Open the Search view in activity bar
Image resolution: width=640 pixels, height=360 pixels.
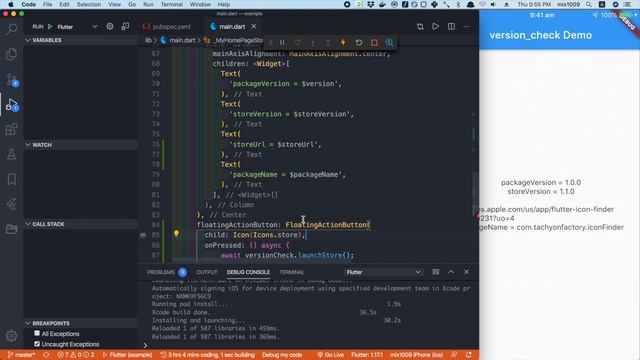pyautogui.click(x=11, y=29)
